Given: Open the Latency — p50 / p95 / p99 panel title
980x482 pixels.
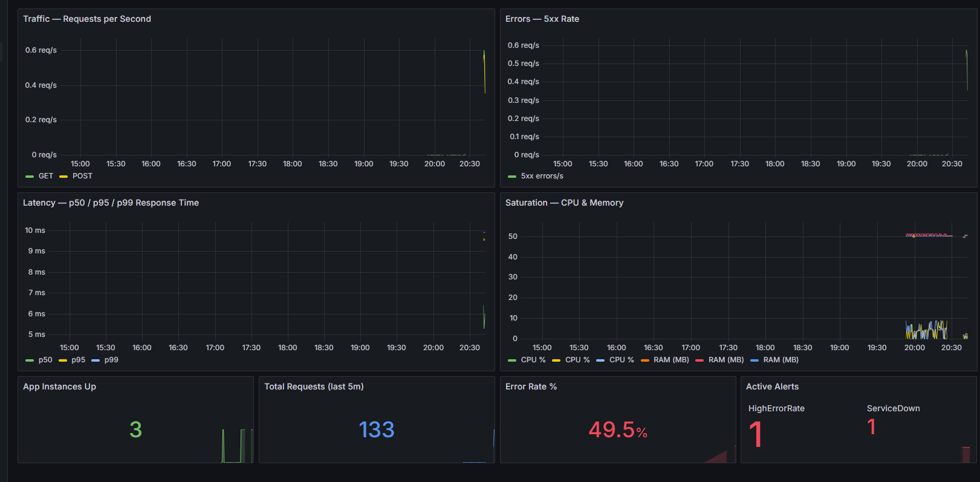Looking at the screenshot, I should point(111,203).
